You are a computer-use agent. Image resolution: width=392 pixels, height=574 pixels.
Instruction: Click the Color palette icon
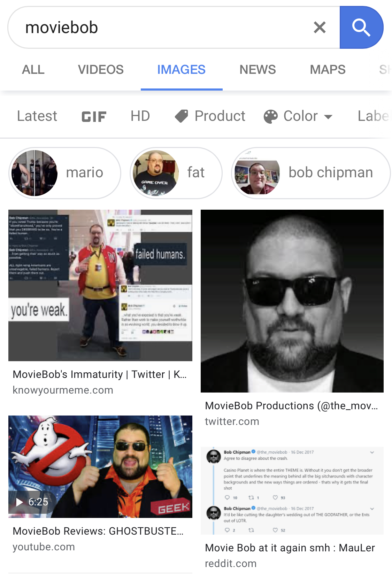[271, 117]
